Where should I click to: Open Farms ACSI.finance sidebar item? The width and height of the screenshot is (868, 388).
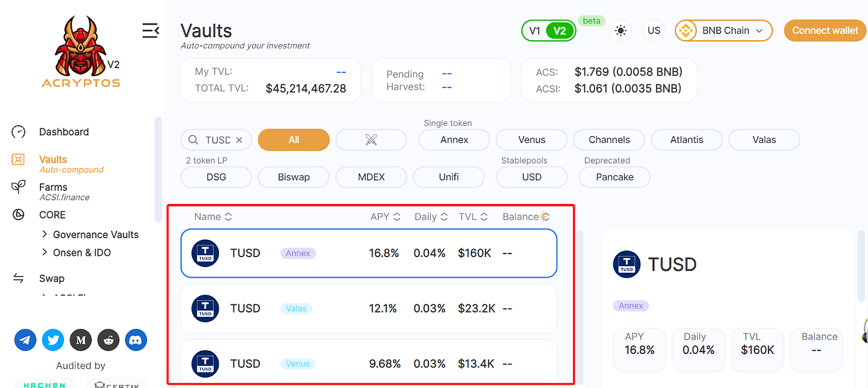(64, 192)
